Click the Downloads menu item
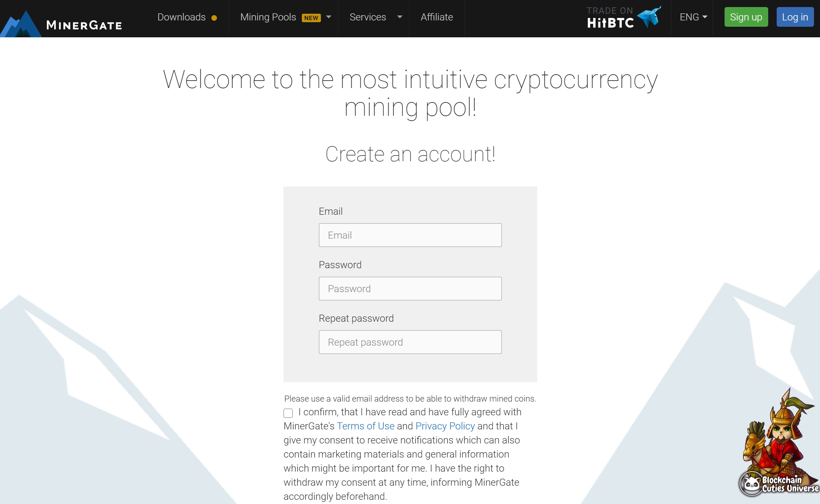The image size is (820, 504). 181,17
